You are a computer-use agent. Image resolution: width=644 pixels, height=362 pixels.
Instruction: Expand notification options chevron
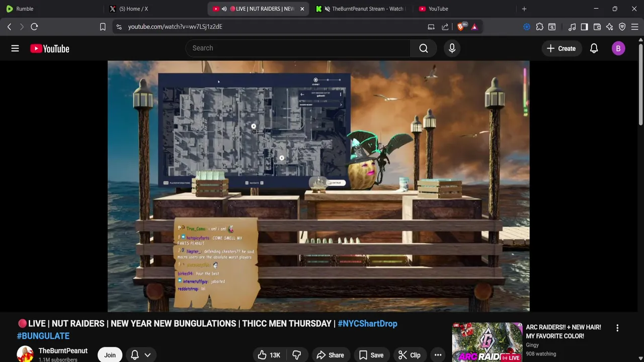click(147, 355)
